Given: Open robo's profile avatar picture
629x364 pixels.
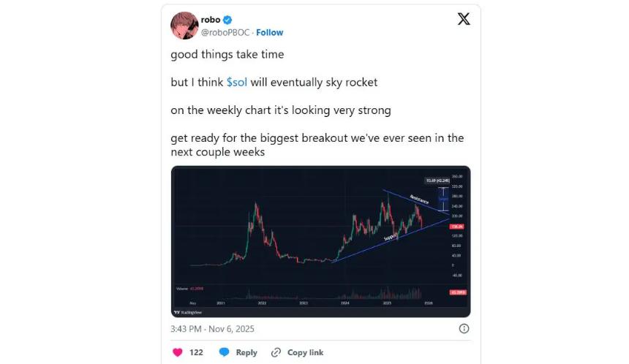Looking at the screenshot, I should click(184, 26).
